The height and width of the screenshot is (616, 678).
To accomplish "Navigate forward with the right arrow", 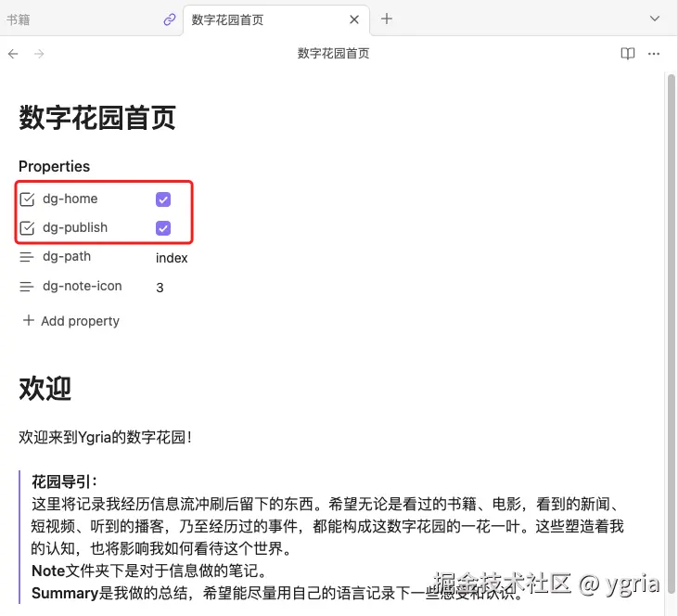I will [x=39, y=54].
